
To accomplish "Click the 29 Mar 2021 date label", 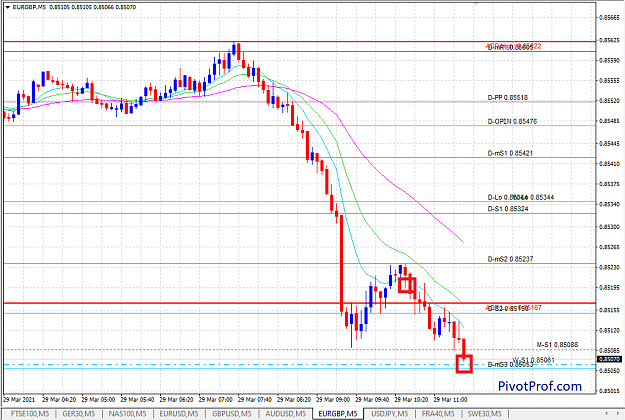I will (19, 399).
